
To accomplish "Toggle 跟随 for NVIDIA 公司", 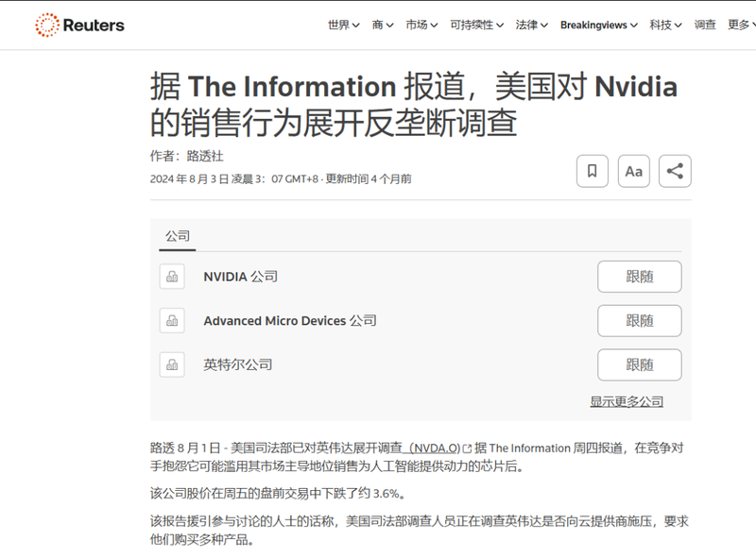I will (639, 277).
